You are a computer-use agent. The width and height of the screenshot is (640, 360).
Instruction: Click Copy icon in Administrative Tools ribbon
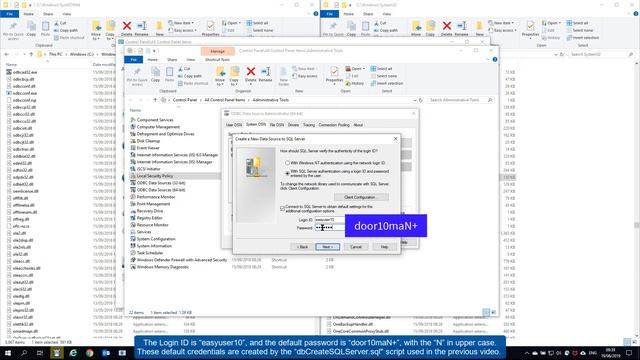click(x=156, y=75)
